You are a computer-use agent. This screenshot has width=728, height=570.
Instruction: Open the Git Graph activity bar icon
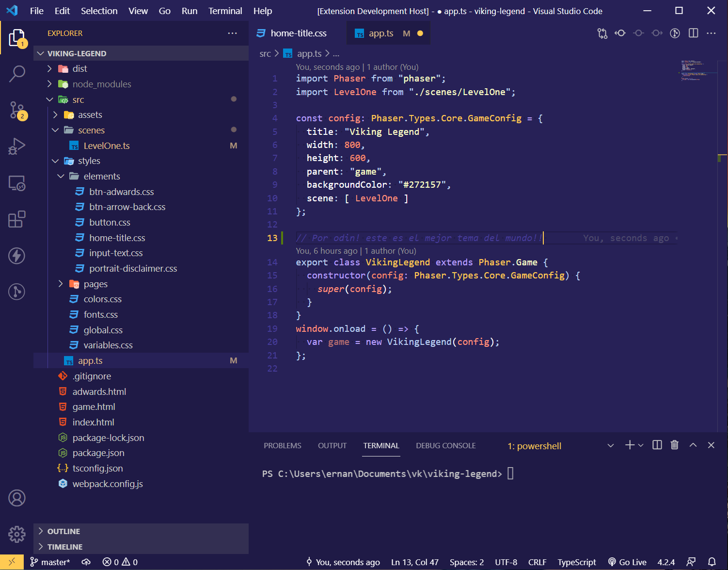tap(17, 292)
